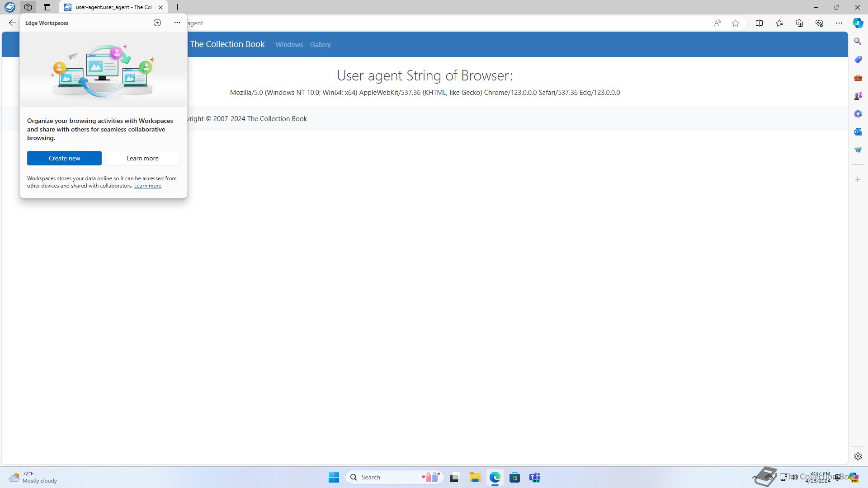
Task: Open the weather widget showing 72°F
Action: (33, 477)
